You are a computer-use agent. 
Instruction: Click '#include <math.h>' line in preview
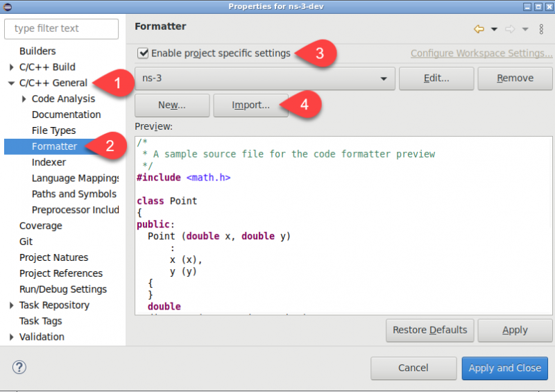coord(184,178)
